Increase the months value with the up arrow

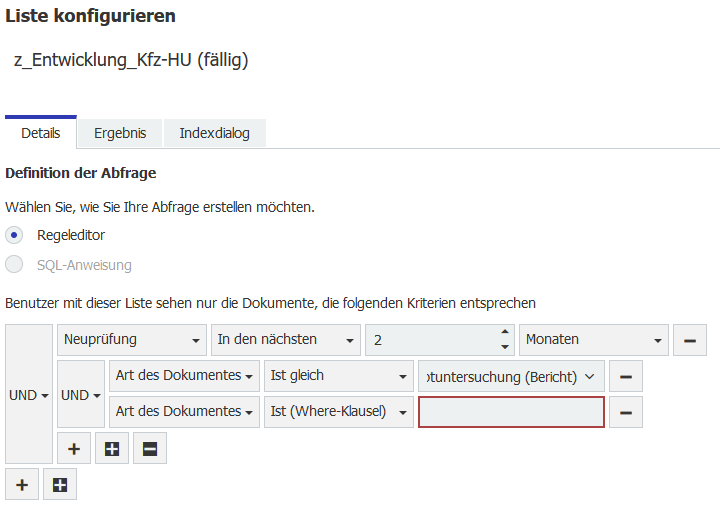[x=502, y=334]
